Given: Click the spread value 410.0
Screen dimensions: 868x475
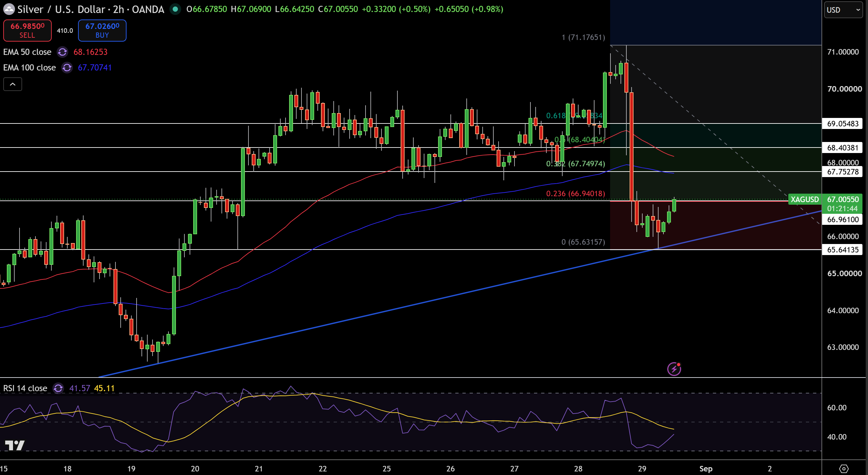Looking at the screenshot, I should 65,31.
